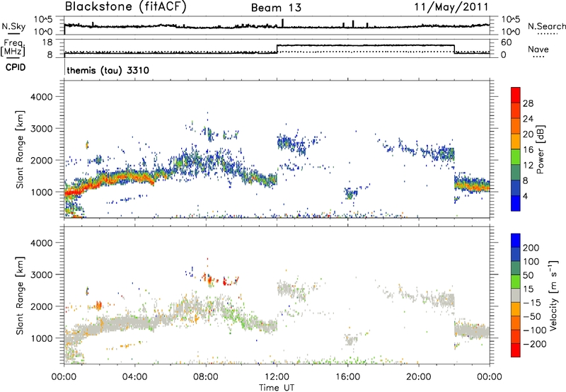Click the gray segment of the velocity colorbar
The width and height of the screenshot is (566, 392).
tap(516, 295)
